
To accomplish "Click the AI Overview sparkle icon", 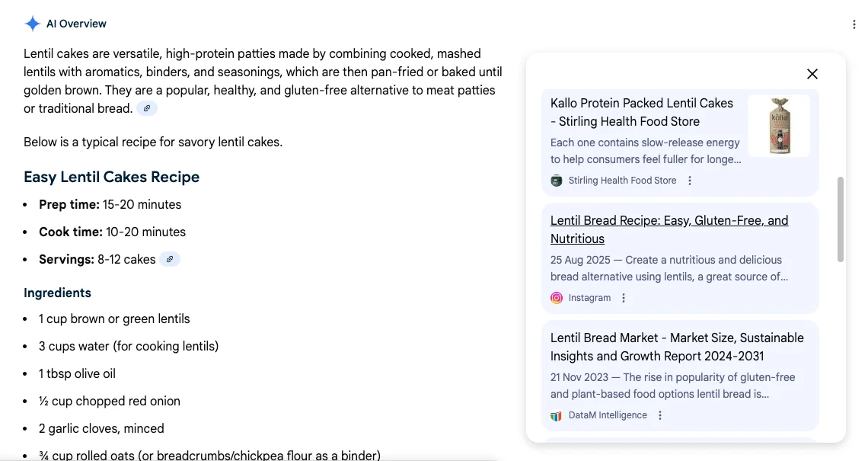I will (x=32, y=24).
